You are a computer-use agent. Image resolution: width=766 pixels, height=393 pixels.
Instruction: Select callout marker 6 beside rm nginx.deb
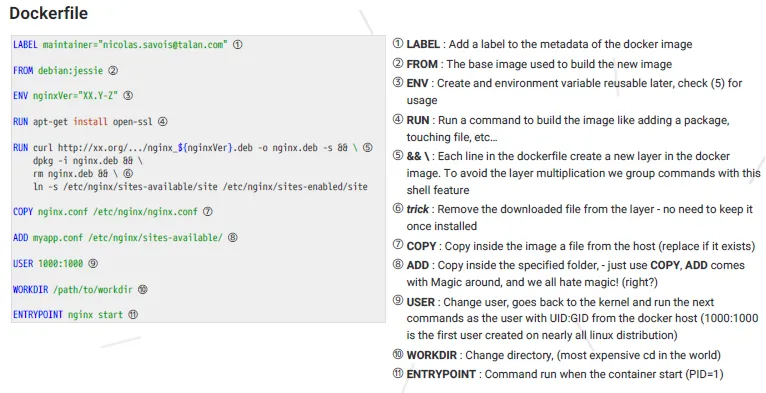point(128,173)
